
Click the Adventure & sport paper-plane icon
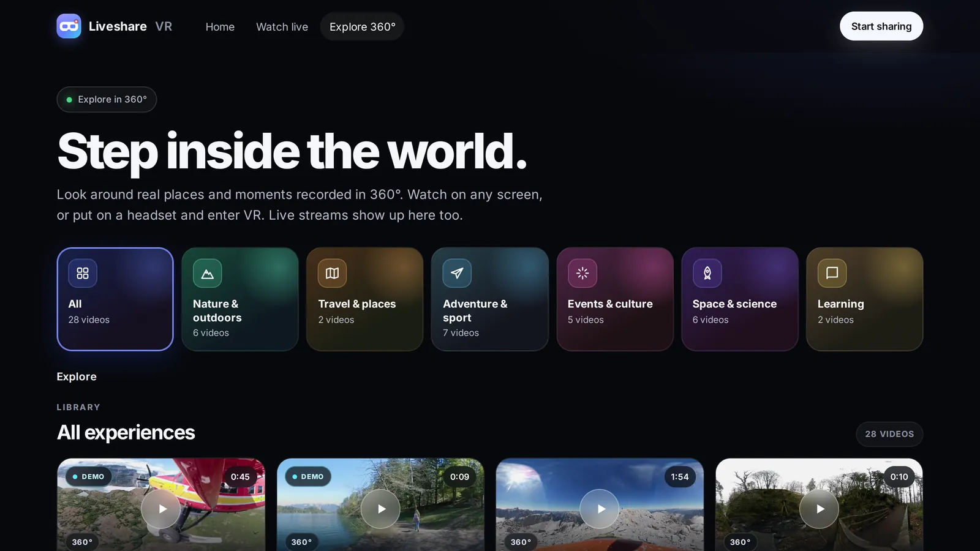pyautogui.click(x=458, y=273)
